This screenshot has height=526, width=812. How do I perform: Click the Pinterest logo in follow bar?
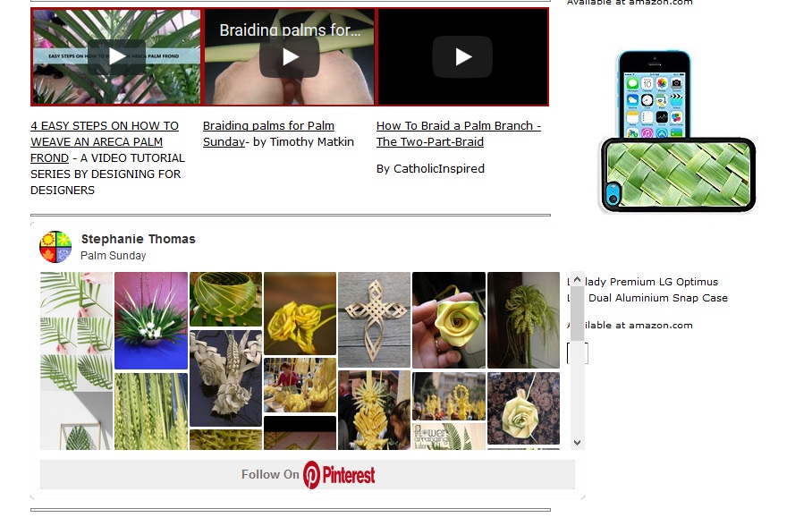pyautogui.click(x=339, y=475)
